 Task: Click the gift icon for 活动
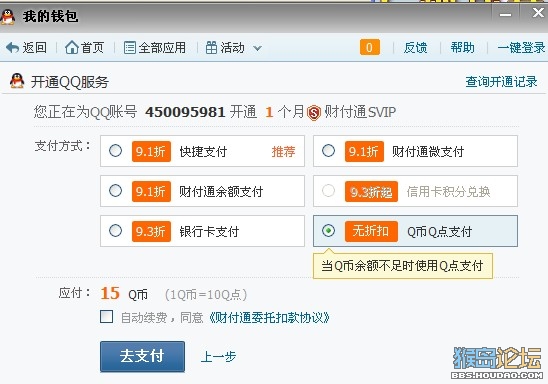coord(211,48)
